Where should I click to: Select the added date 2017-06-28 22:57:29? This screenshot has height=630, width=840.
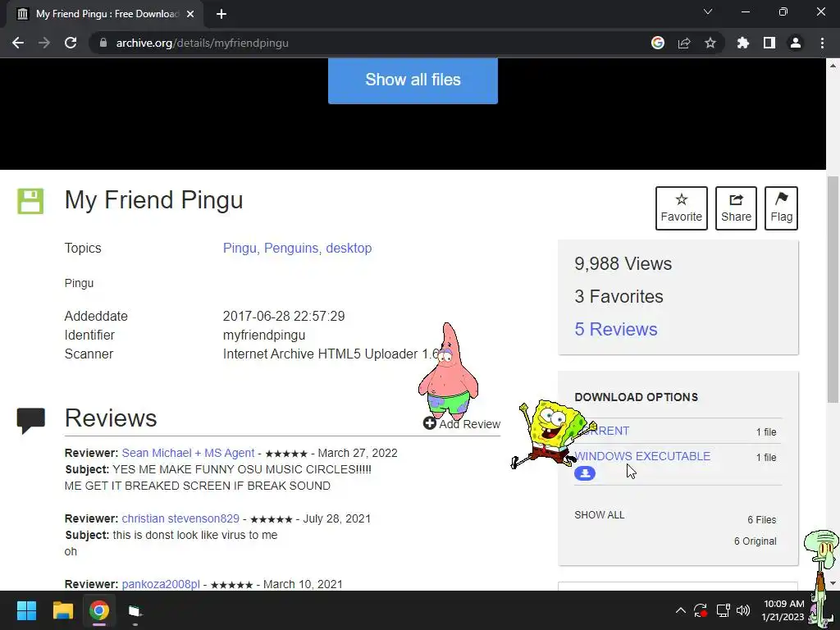point(284,316)
